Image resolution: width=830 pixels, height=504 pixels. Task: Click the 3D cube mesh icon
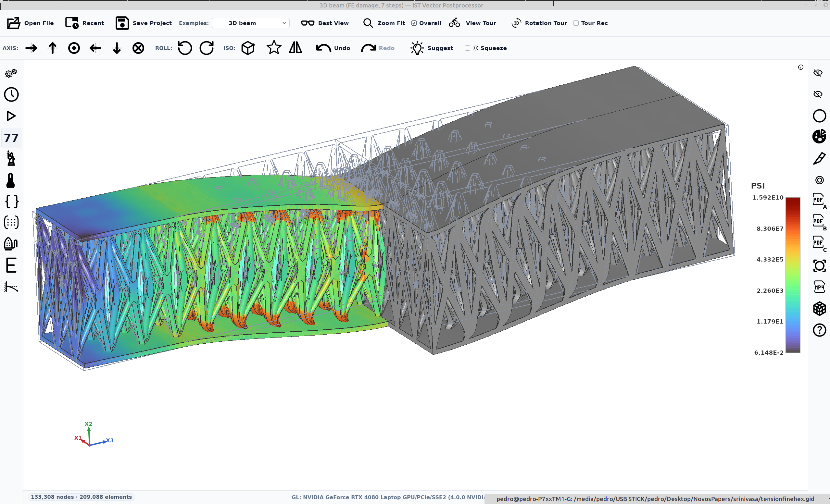click(x=819, y=308)
